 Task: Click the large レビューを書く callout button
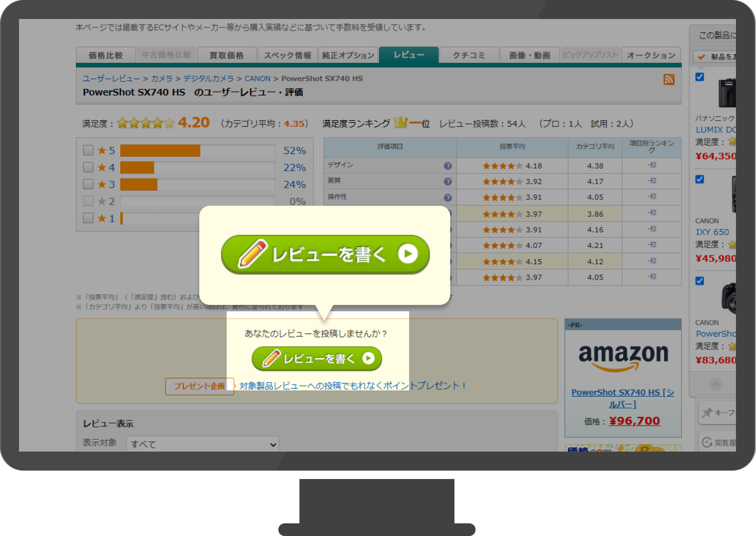[x=325, y=255]
